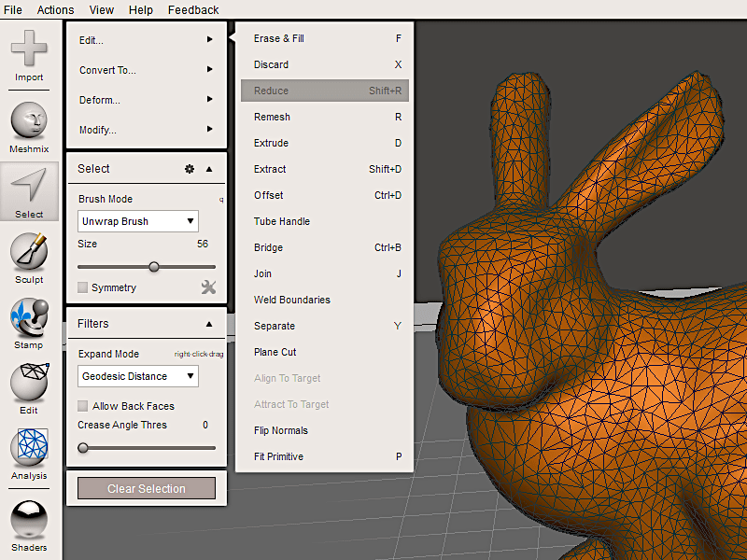Screen dimensions: 747x560
Task: Click the brush Size value 56
Action: (x=203, y=244)
